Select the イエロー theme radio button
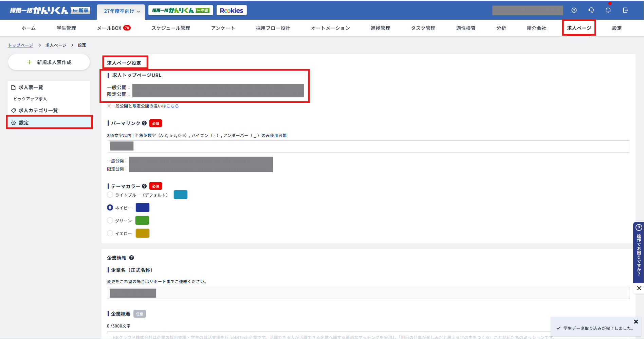The height and width of the screenshot is (339, 644). click(x=110, y=233)
